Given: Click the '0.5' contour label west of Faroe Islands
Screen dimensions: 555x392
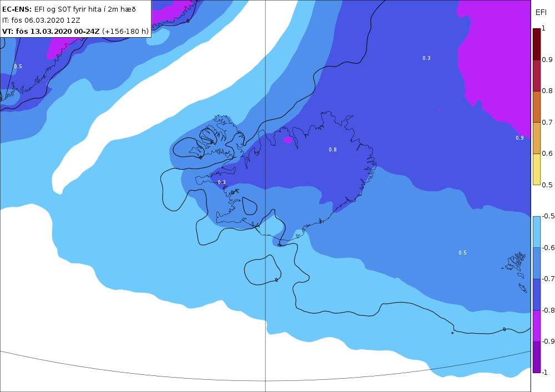Looking at the screenshot, I should tap(463, 253).
